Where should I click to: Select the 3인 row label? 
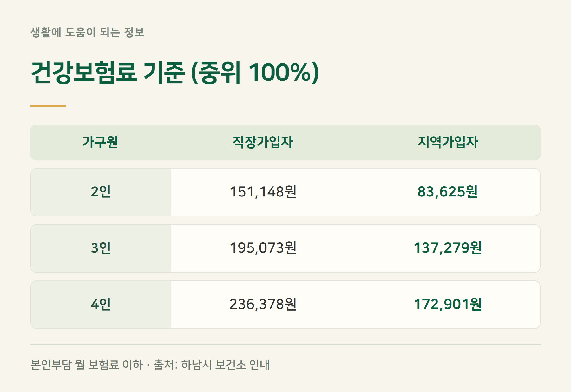pyautogui.click(x=101, y=248)
